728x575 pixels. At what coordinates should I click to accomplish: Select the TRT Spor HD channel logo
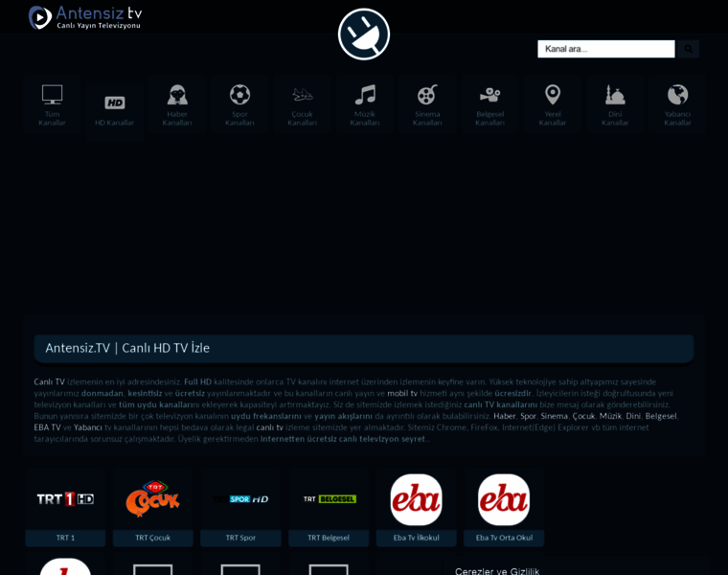tap(240, 499)
